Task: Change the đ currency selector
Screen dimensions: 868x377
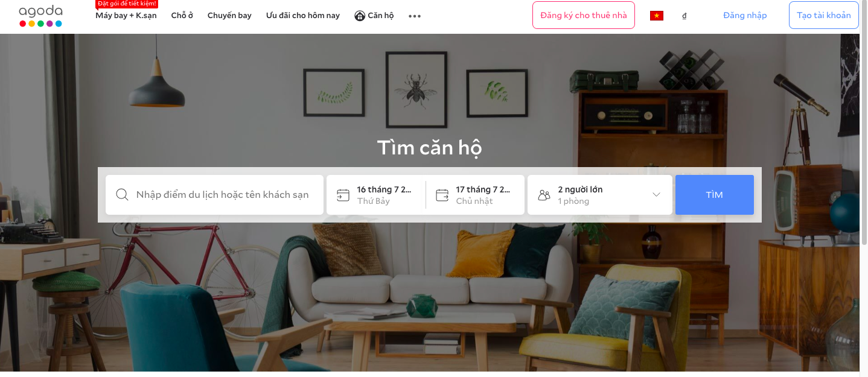Action: click(x=685, y=16)
